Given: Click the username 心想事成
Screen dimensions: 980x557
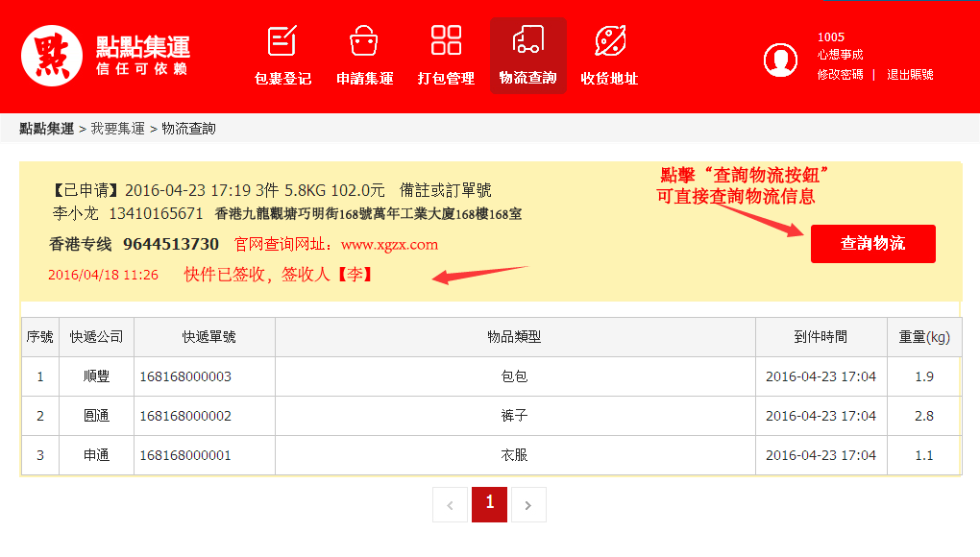Looking at the screenshot, I should tap(840, 55).
